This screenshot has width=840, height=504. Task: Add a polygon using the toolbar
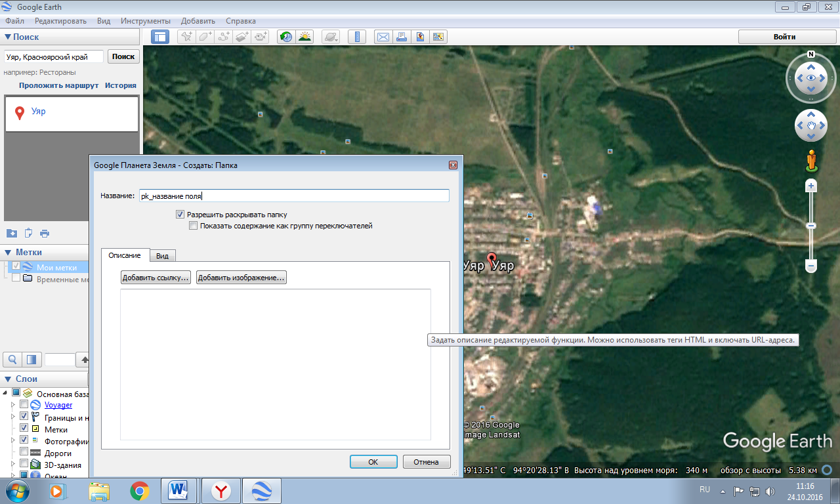[x=205, y=37]
